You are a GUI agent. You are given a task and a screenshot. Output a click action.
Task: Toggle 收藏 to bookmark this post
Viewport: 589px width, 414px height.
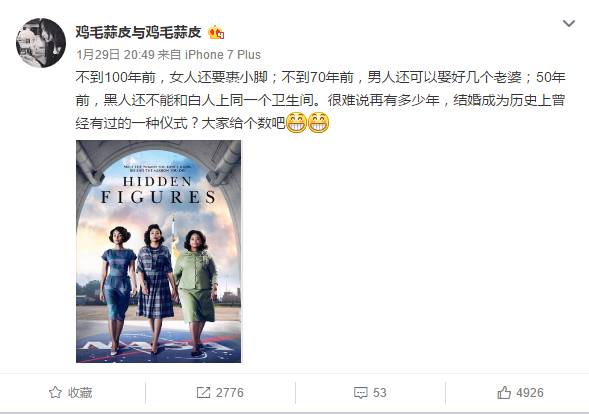click(x=71, y=393)
